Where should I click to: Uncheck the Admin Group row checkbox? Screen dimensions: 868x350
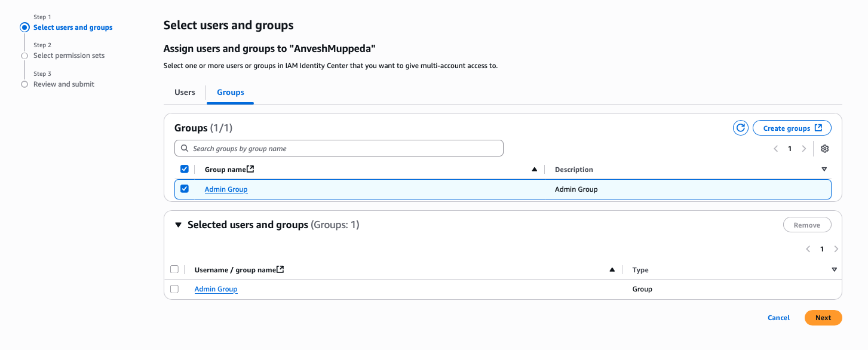click(185, 189)
